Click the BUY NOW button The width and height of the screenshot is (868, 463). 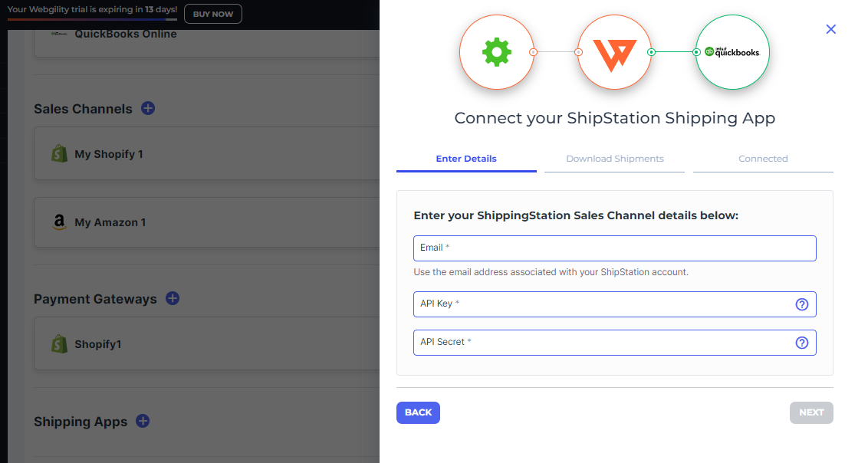(x=213, y=14)
